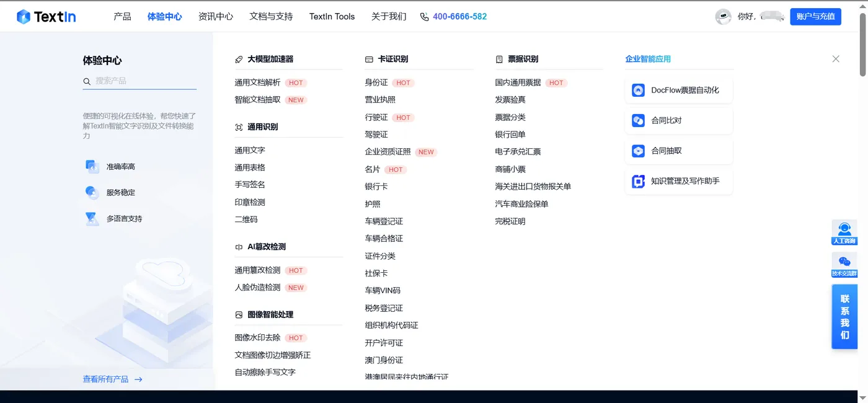This screenshot has height=403, width=868.
Task: Click the 大模型加速器 rocket icon
Action: (x=239, y=60)
